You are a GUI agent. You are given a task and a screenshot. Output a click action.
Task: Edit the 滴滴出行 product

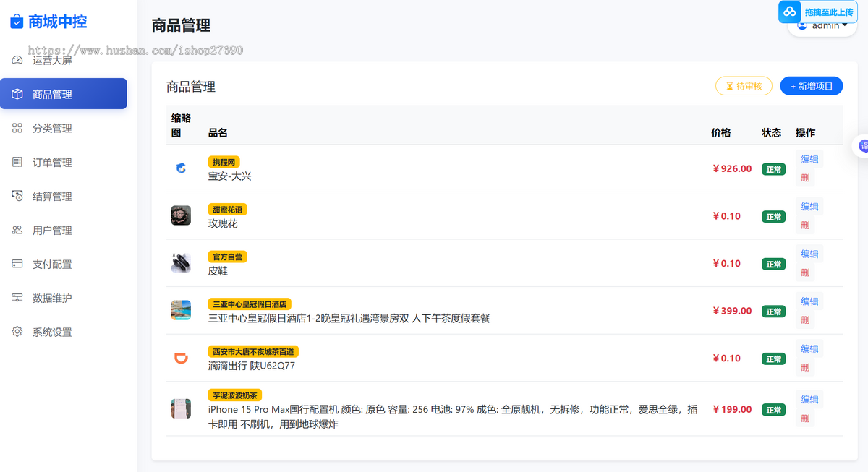(809, 348)
